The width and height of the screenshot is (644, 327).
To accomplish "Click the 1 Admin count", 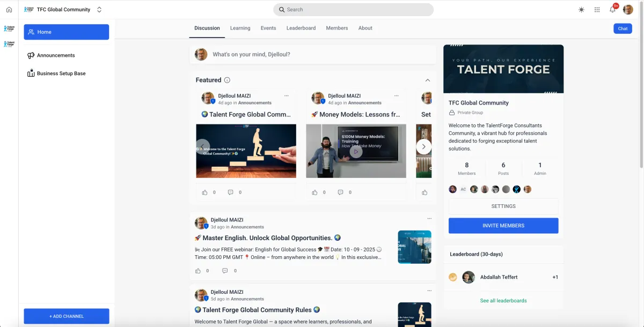I will pyautogui.click(x=540, y=168).
